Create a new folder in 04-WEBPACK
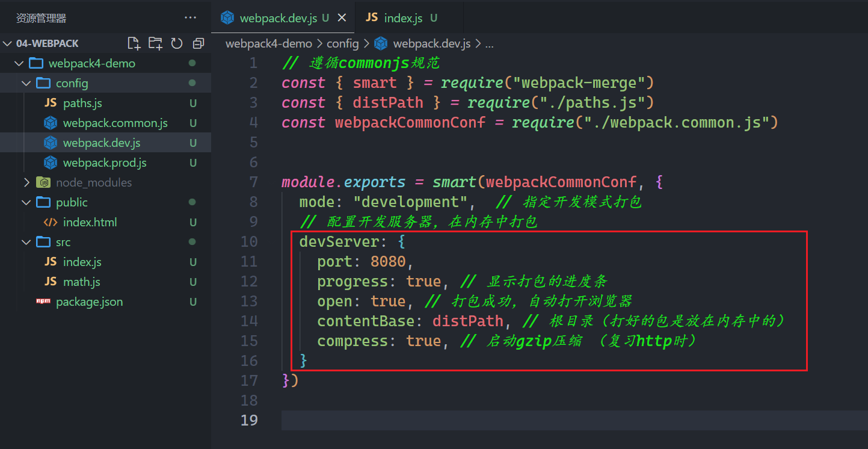Image resolution: width=868 pixels, height=449 pixels. 155,43
